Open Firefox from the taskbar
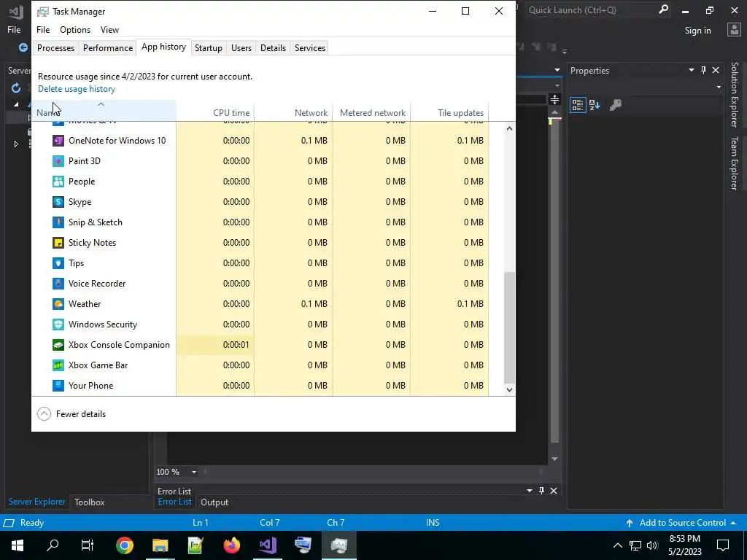This screenshot has width=747, height=560. (231, 545)
